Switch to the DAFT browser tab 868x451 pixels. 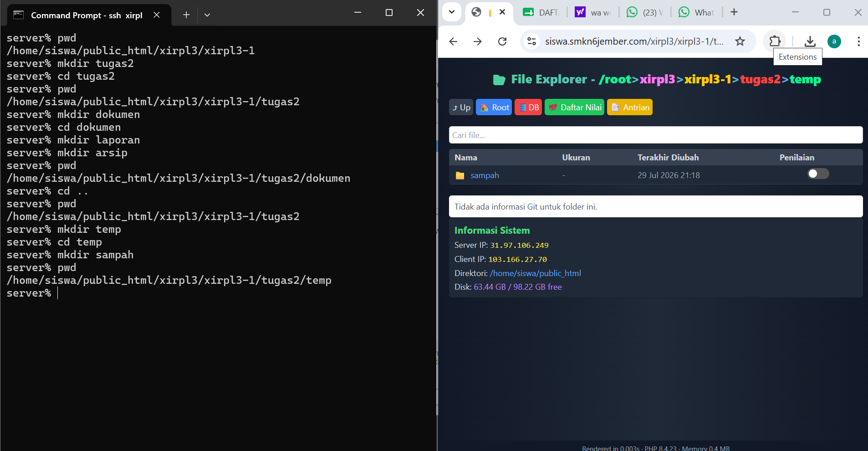tap(541, 12)
